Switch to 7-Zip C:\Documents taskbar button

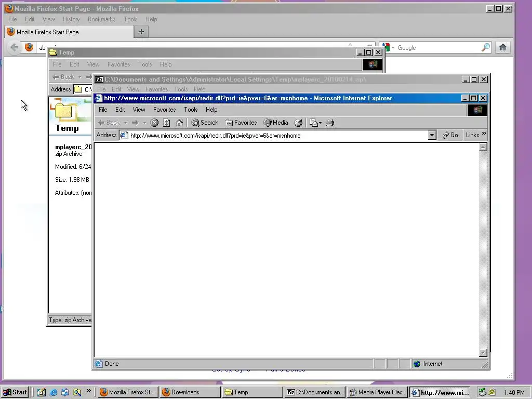click(314, 392)
